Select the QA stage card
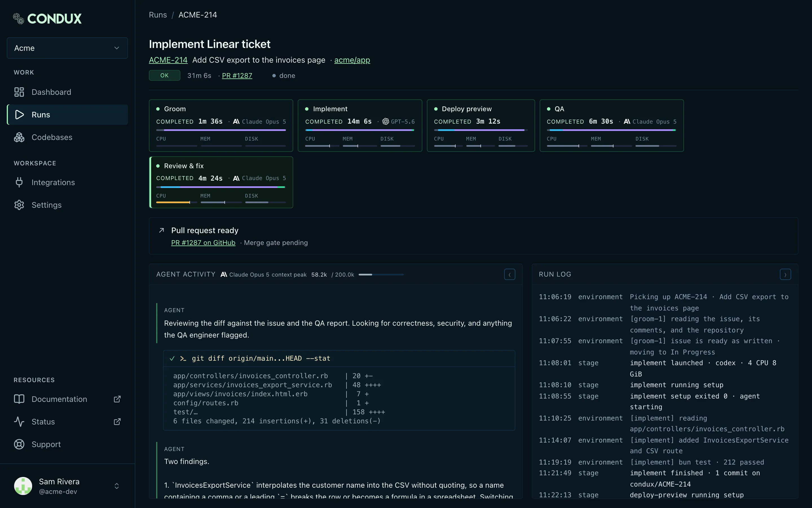The height and width of the screenshot is (508, 812). tap(612, 125)
